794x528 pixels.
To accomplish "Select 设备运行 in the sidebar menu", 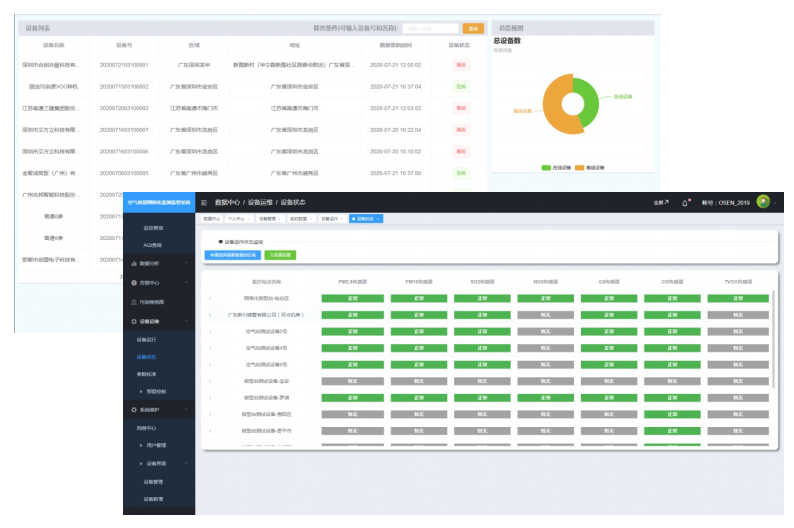I will 146,340.
